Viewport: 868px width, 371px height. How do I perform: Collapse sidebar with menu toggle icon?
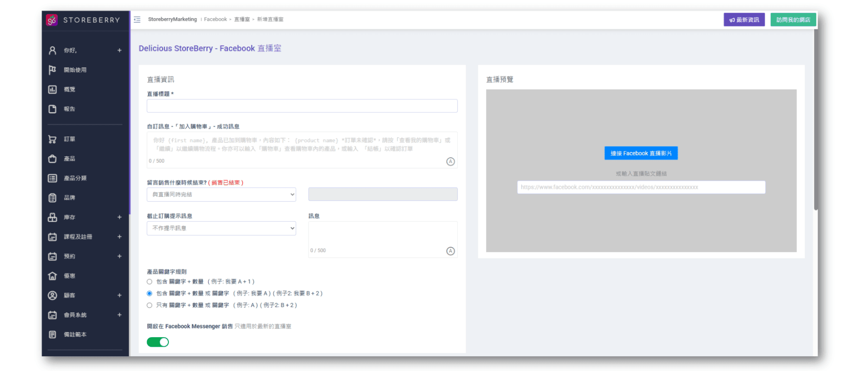[x=137, y=20]
